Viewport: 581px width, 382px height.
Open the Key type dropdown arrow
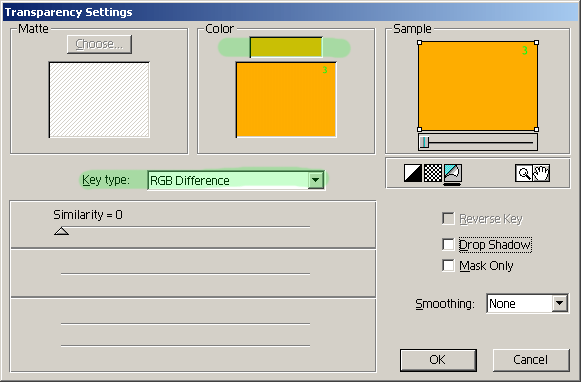coord(316,180)
